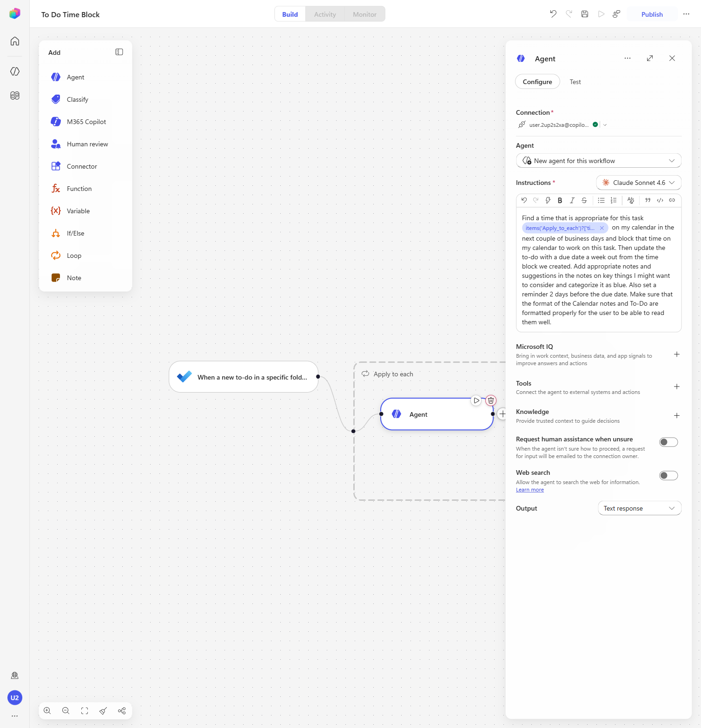Switch to the Monitor tab

pos(364,14)
